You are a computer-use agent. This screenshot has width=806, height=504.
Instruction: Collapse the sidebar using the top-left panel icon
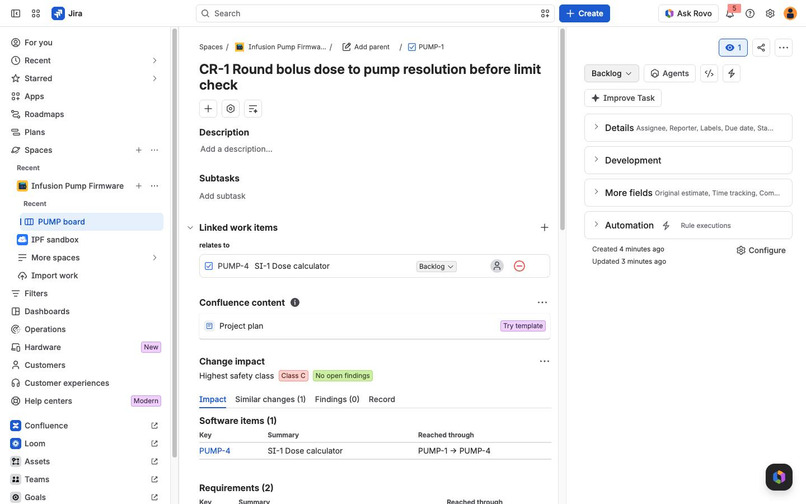pyautogui.click(x=15, y=13)
